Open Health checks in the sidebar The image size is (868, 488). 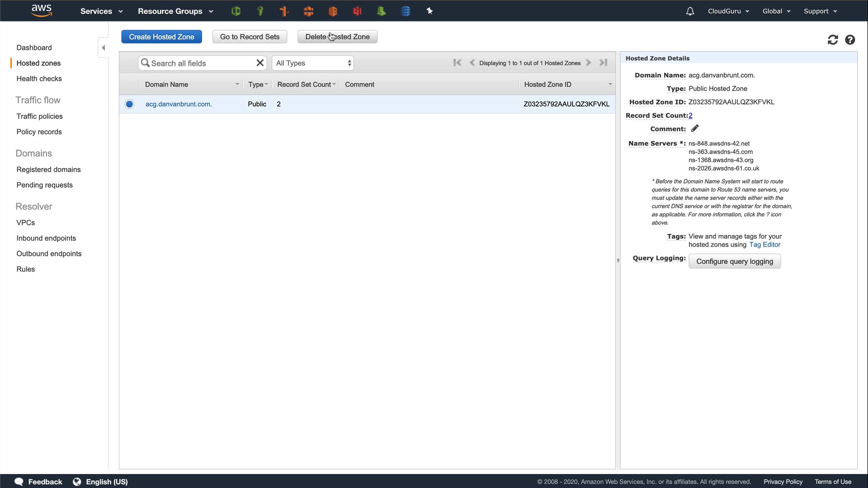pyautogui.click(x=39, y=79)
